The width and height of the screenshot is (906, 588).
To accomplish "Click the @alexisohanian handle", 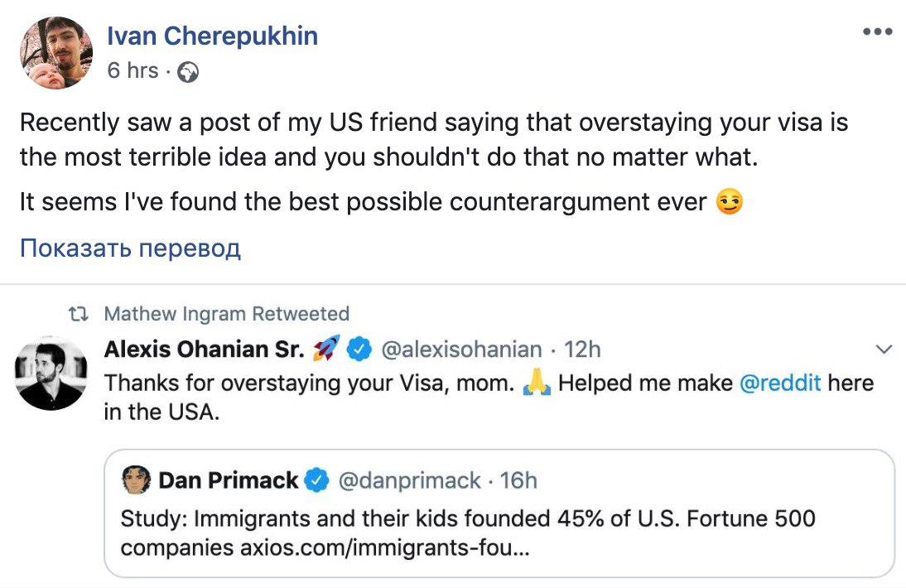I will pyautogui.click(x=460, y=350).
